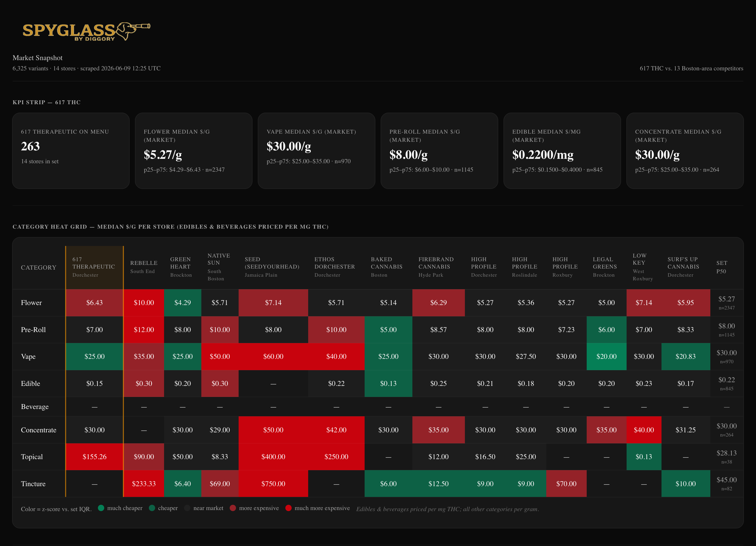Click the Seed (SeedYourHead) column header
The height and width of the screenshot is (546, 756).
click(273, 267)
